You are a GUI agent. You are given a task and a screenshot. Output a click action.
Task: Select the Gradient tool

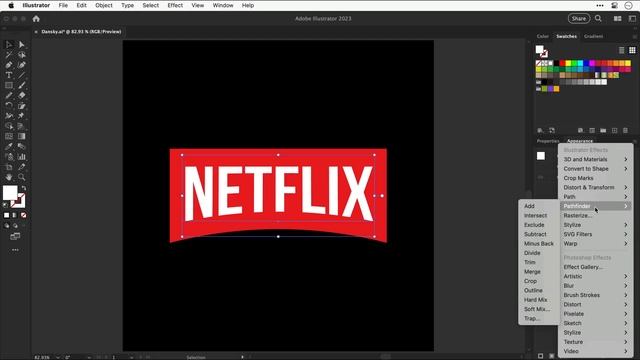pyautogui.click(x=22, y=136)
